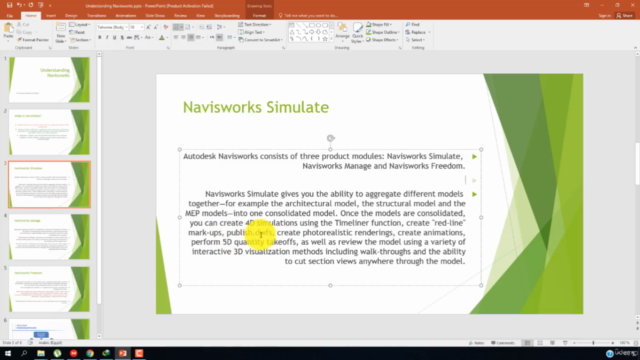
Task: Open the Section dropdown
Action: [80, 40]
